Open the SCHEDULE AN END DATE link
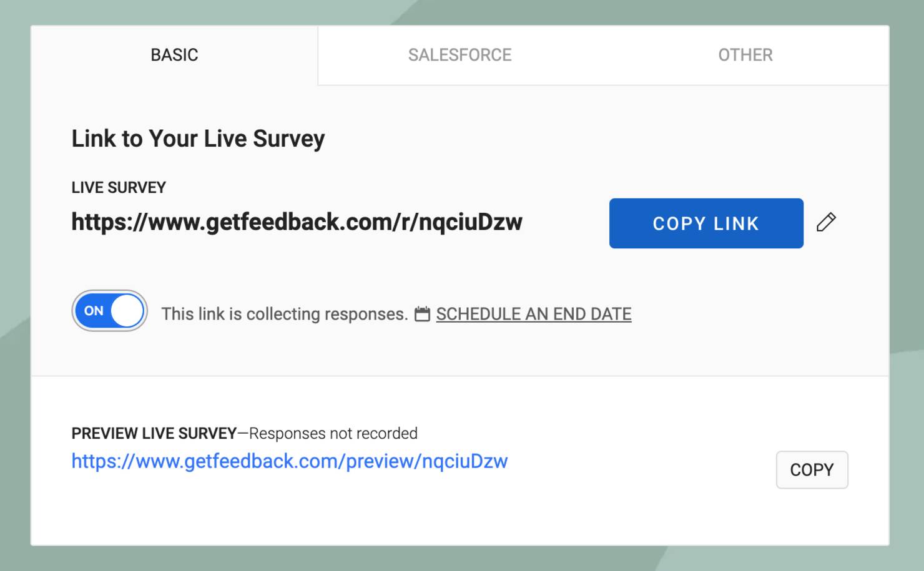Viewport: 924px width, 571px height. tap(534, 314)
